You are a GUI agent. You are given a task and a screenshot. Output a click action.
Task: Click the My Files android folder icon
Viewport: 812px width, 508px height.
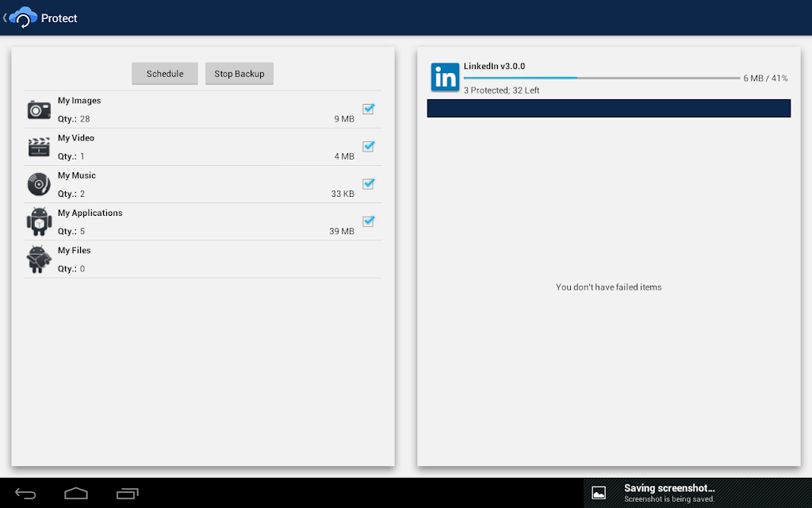point(40,259)
